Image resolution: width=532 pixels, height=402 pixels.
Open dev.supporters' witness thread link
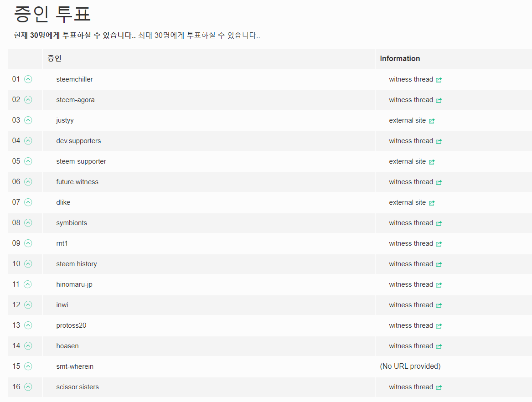(x=415, y=141)
